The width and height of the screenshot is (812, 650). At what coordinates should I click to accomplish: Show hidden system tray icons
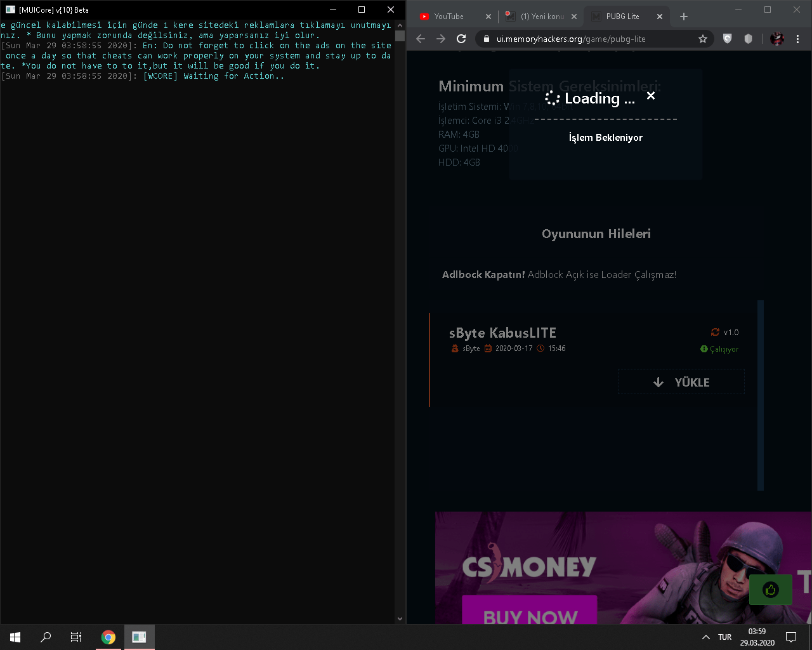705,637
